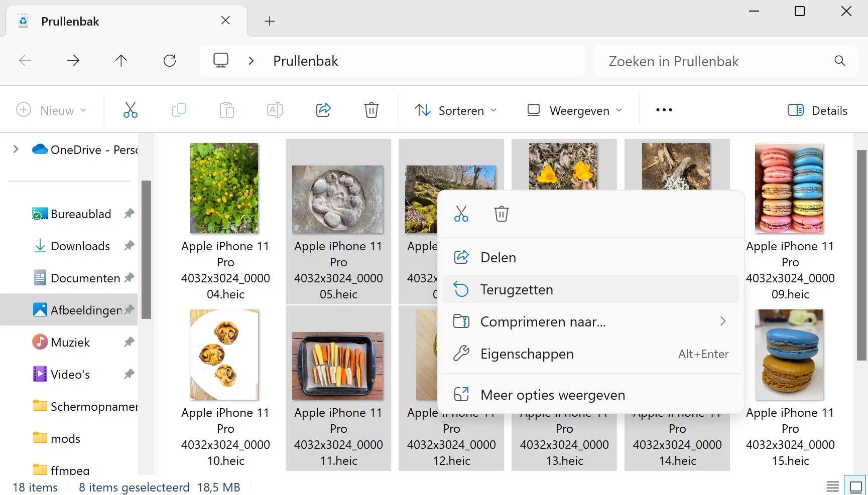The height and width of the screenshot is (495, 868).
Task: Switch to large thumbnails view in status bar
Action: coord(855,486)
